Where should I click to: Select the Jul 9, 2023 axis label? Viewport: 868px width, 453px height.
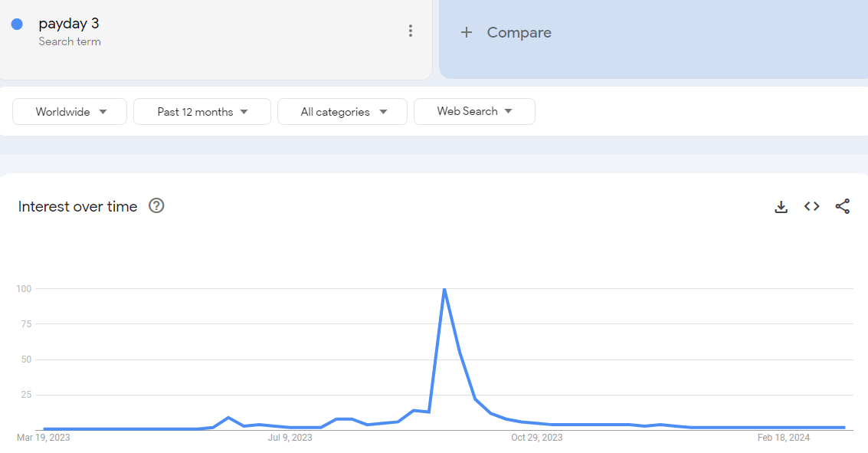tap(290, 438)
